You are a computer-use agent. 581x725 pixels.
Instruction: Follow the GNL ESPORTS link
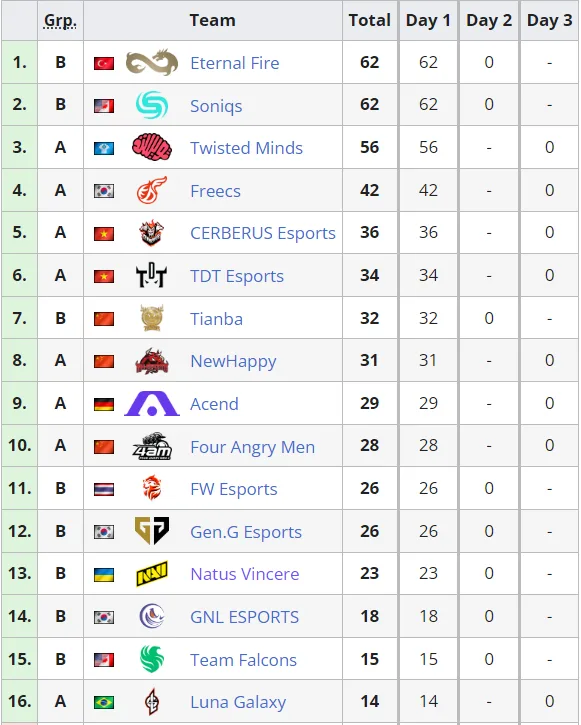pyautogui.click(x=245, y=617)
